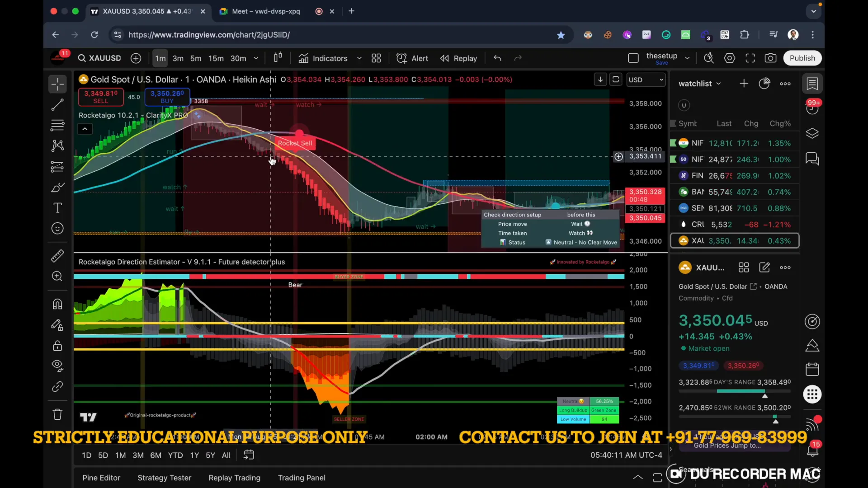Expand the timeframe interval dropdown

click(x=256, y=58)
